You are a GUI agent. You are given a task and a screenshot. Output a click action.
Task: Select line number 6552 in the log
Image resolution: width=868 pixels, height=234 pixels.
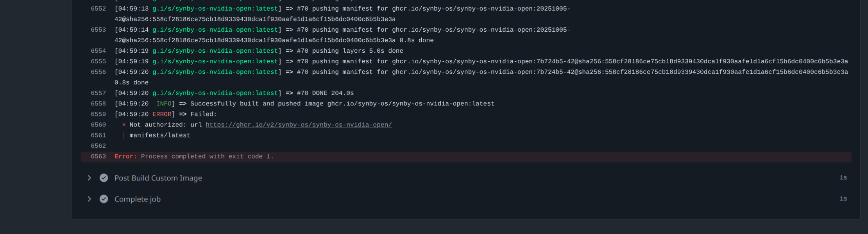98,9
